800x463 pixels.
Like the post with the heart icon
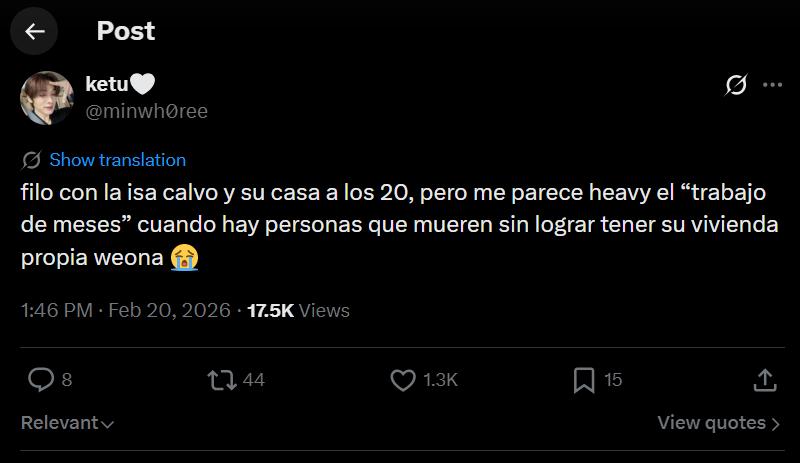click(x=403, y=380)
